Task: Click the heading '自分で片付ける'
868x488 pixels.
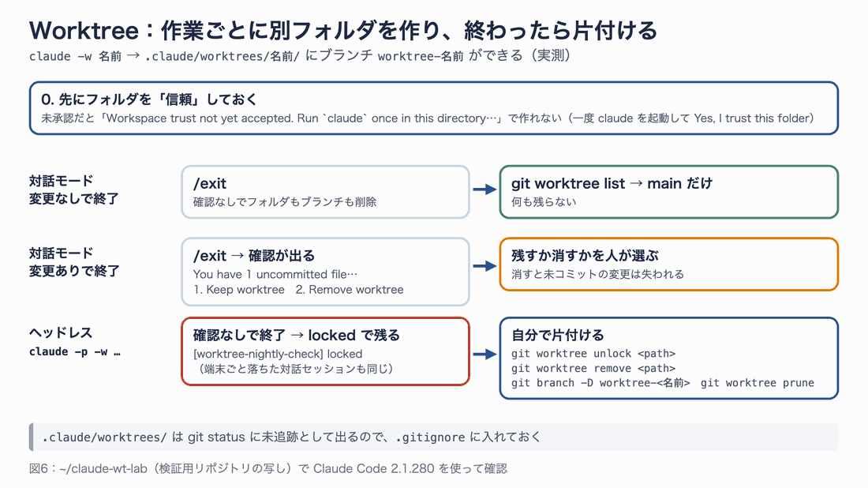Action: tap(557, 335)
